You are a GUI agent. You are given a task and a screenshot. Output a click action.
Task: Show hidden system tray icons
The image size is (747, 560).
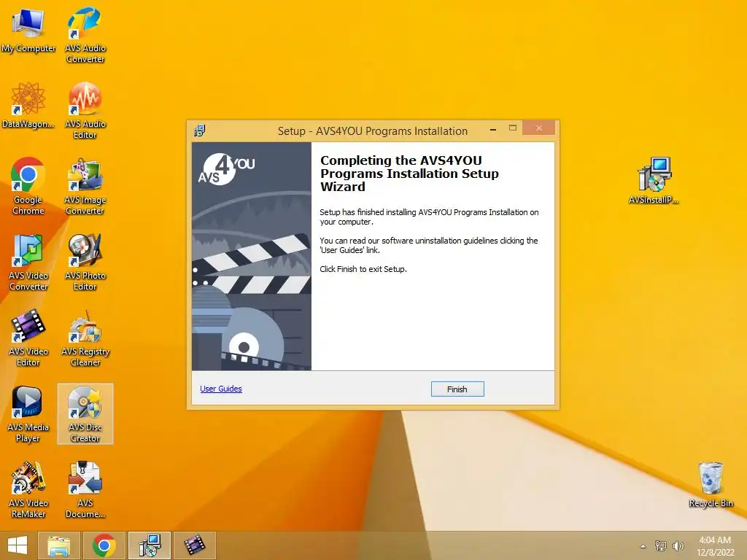coord(643,546)
